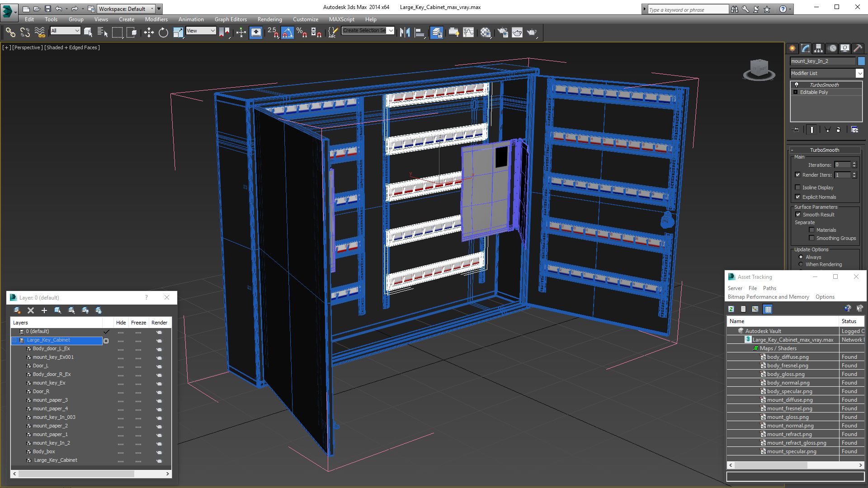Screen dimensions: 868x488
Task: Select the Move tool in toolbar
Action: click(x=148, y=32)
